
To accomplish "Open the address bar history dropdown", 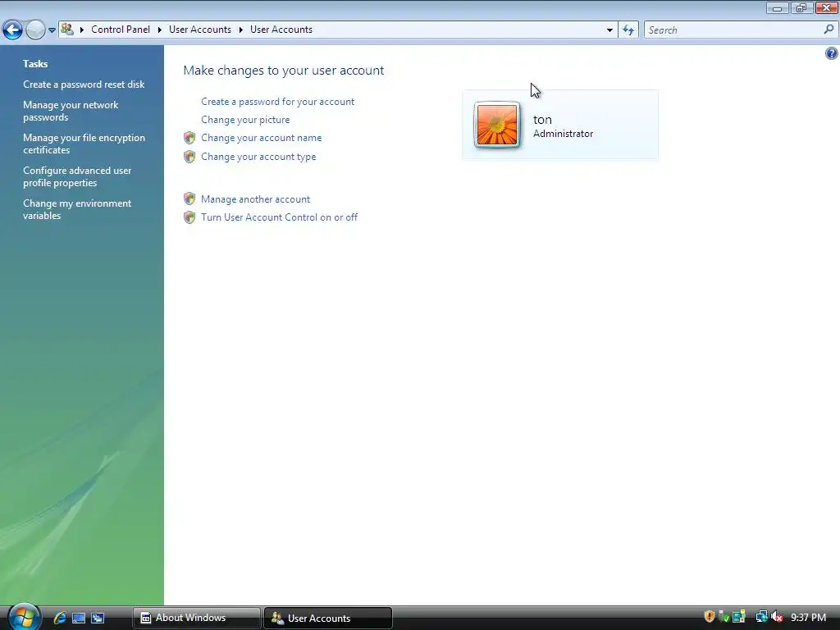I will coord(609,30).
